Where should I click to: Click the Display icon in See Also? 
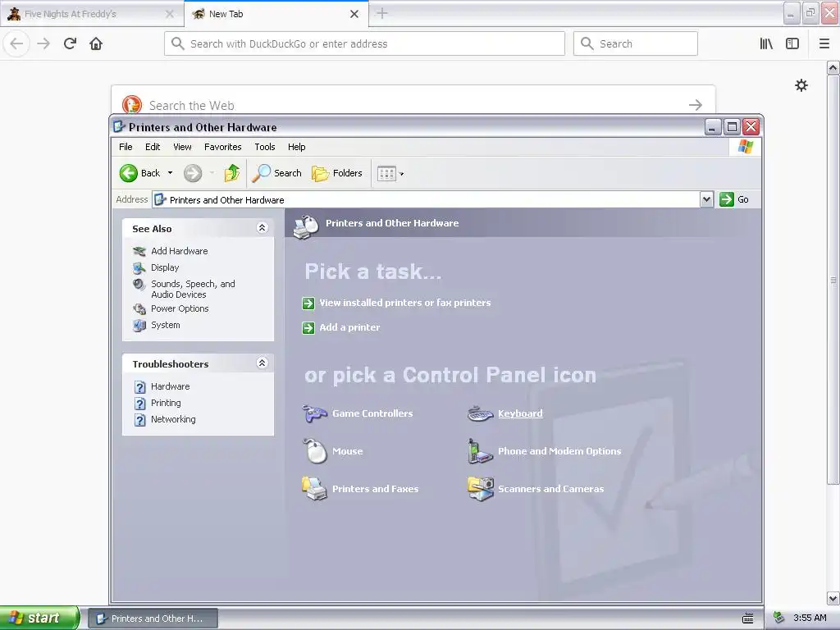(x=139, y=267)
